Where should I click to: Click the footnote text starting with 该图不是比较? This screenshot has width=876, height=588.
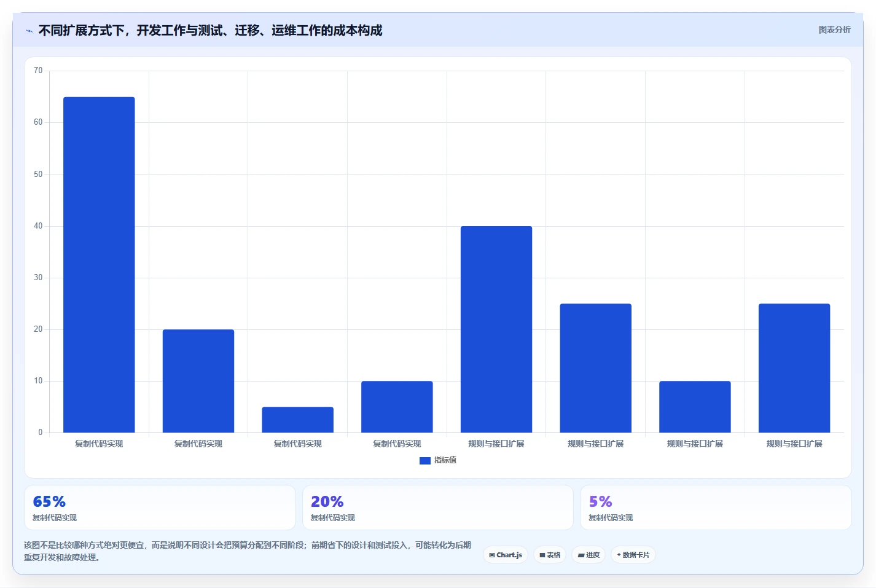click(x=248, y=551)
